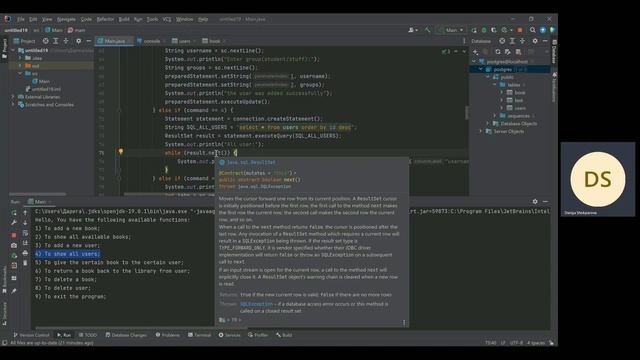Switch to the Main.java editor tab
The width and height of the screenshot is (640, 360).
[114, 41]
